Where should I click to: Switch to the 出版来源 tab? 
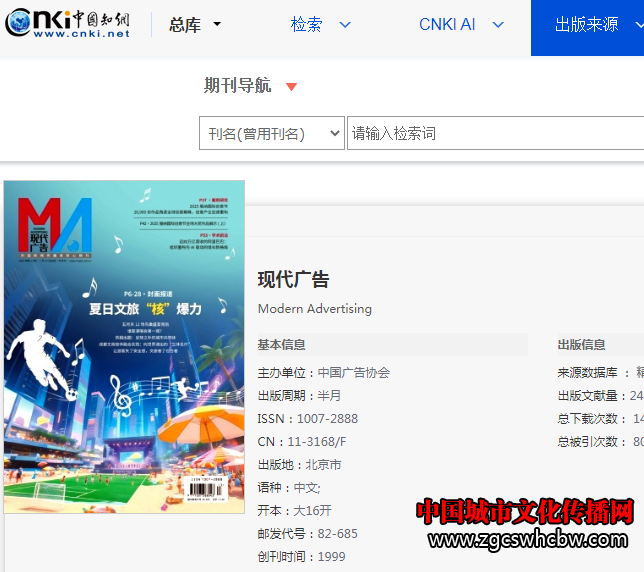(x=587, y=25)
